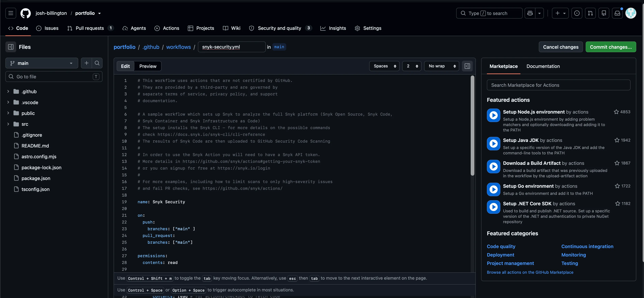Star Download a Build Artifact action
Image resolution: width=644 pixels, height=298 pixels.
617,163
